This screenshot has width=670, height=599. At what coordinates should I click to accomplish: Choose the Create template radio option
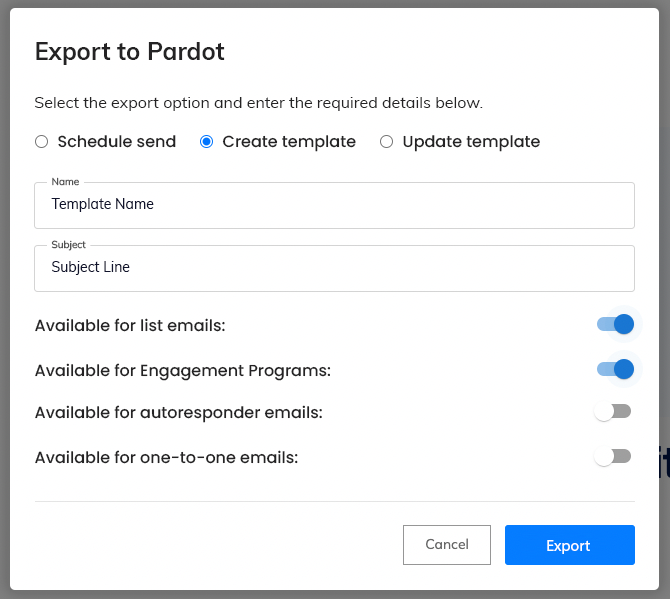pyautogui.click(x=207, y=142)
